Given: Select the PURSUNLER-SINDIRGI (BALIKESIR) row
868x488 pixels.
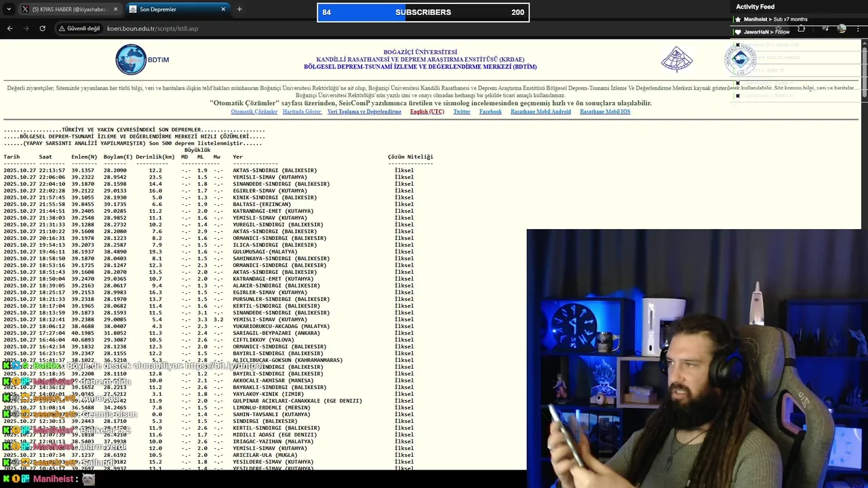Looking at the screenshot, I should 208,299.
